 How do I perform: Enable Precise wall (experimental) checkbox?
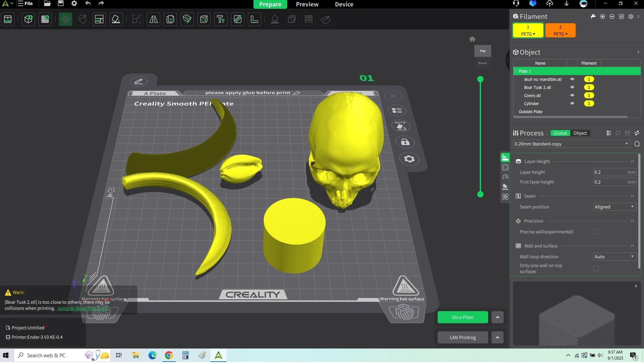tap(596, 232)
